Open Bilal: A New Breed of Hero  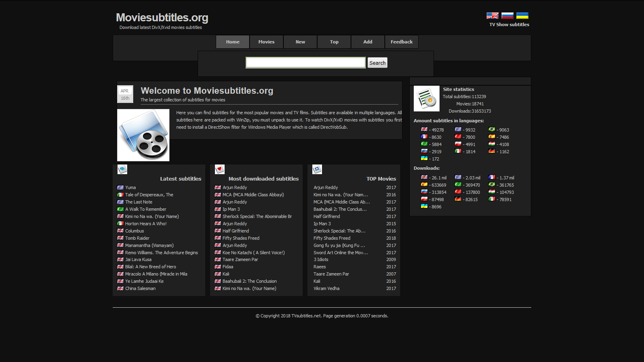[151, 267]
